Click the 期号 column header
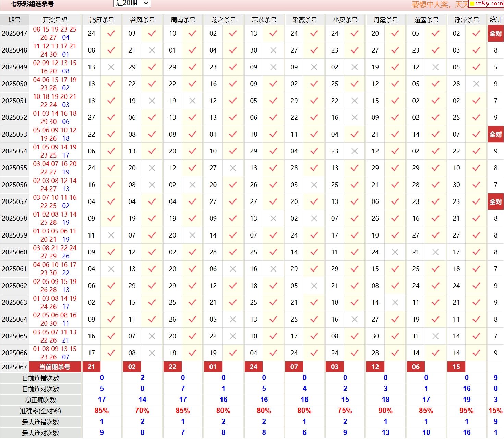Screen dimensions: 504x439 click(14, 20)
